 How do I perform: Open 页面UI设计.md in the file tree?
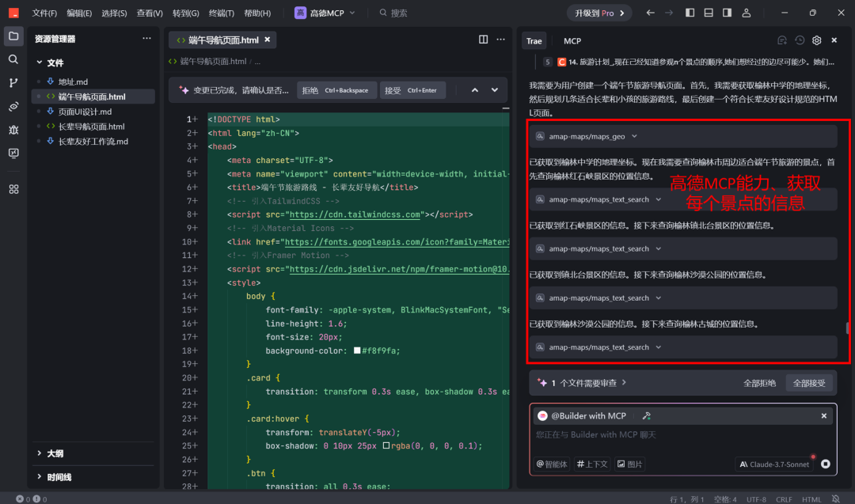[85, 112]
